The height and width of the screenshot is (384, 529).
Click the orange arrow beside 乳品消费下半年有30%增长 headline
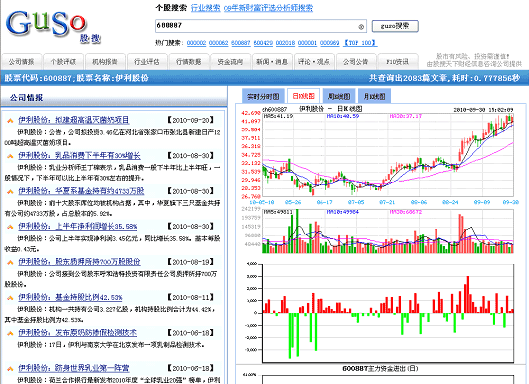[10, 156]
